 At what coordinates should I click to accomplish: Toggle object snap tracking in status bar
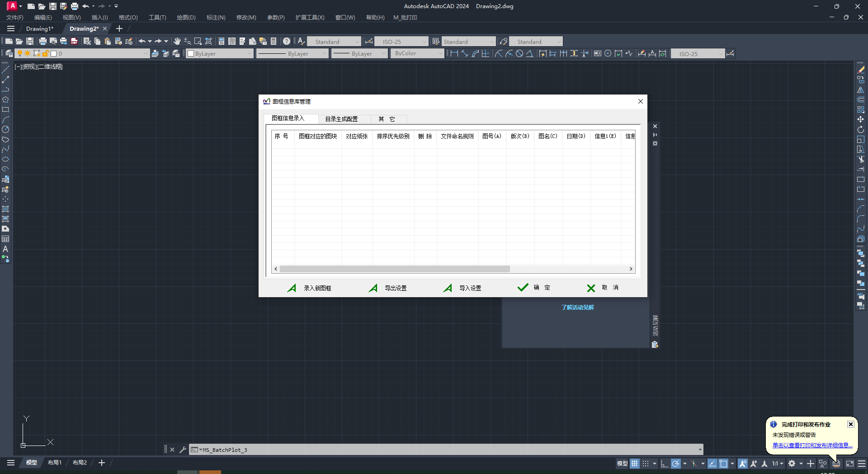click(712, 463)
